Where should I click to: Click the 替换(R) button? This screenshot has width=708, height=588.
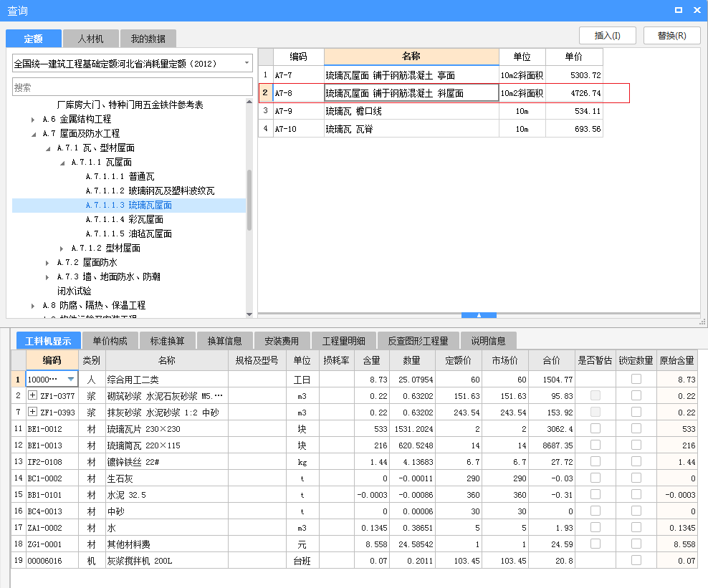pos(672,35)
